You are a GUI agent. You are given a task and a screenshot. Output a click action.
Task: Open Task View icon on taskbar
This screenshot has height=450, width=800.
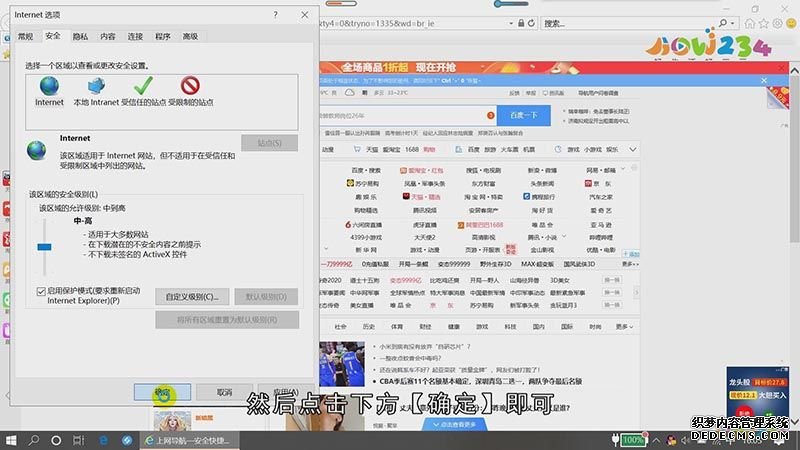79,440
